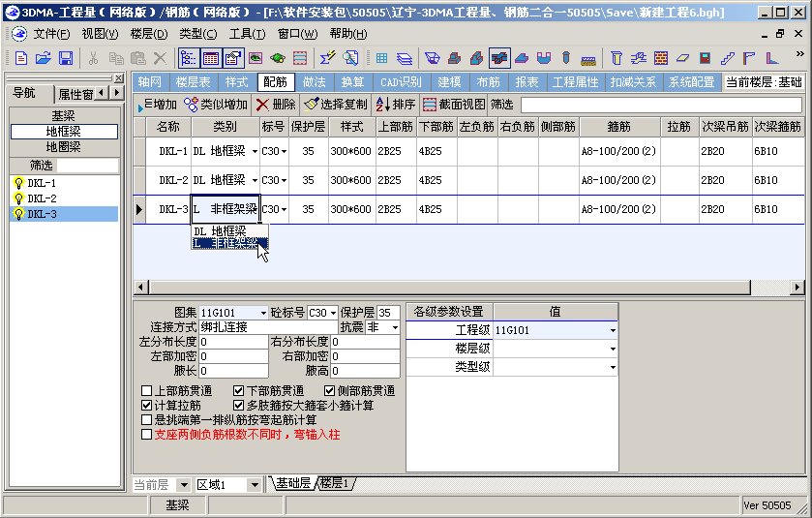Click the 增加 button
Viewport: 812px width, 518px height.
(157, 105)
